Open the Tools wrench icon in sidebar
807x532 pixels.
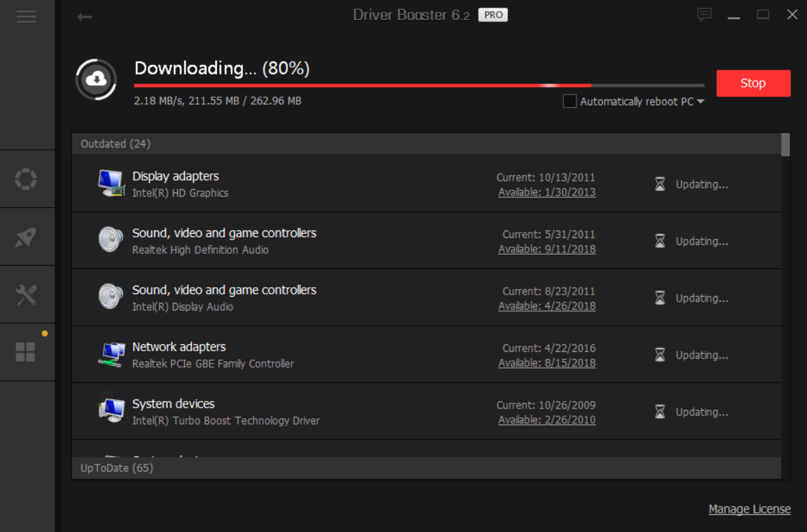point(26,295)
